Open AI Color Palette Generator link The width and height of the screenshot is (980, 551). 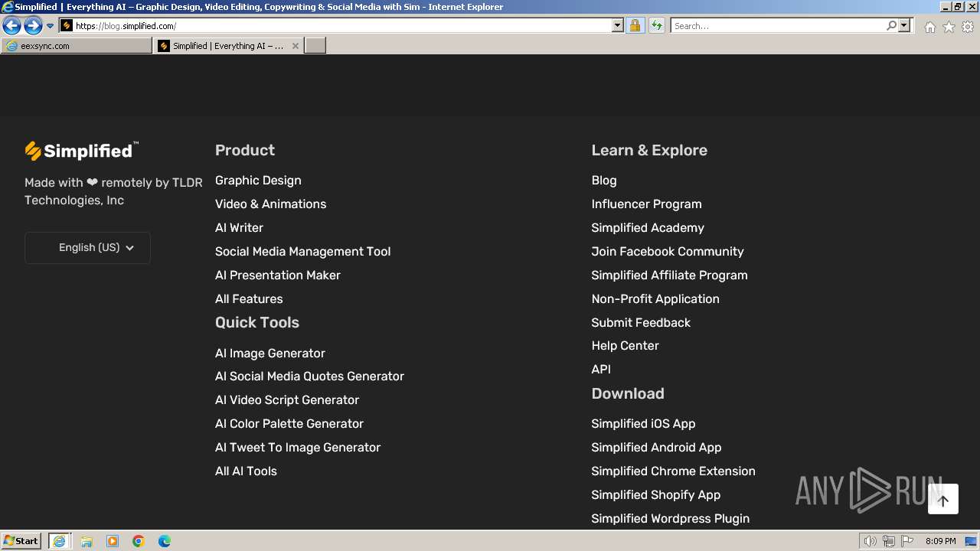[289, 424]
